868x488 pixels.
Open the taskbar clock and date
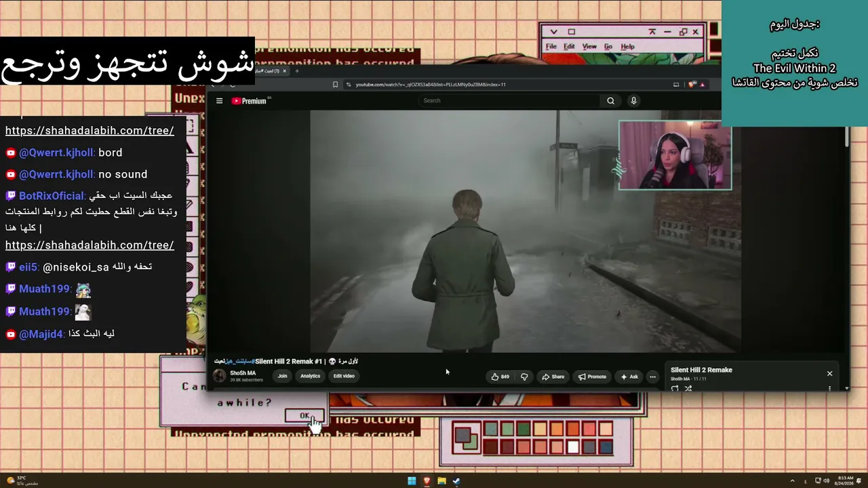click(x=845, y=481)
